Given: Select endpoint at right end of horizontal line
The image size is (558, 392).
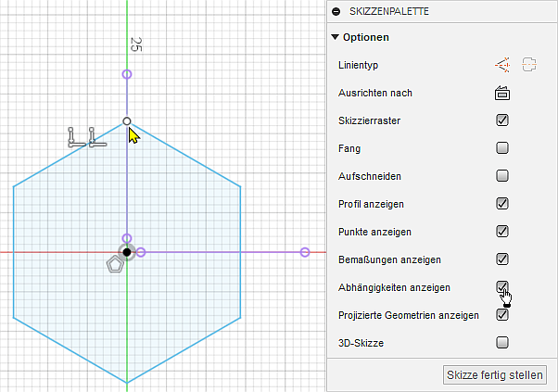Looking at the screenshot, I should [304, 252].
